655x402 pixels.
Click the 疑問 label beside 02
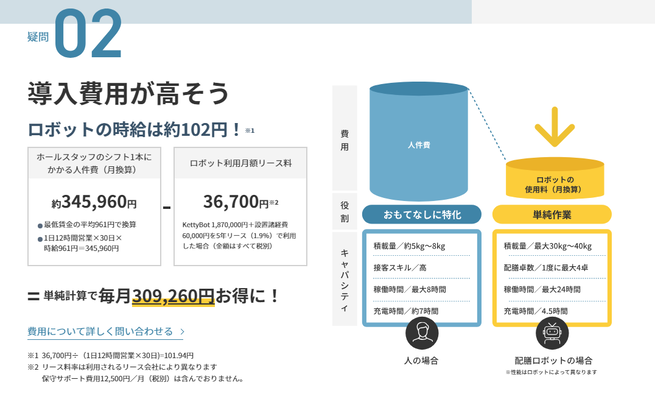tap(38, 37)
